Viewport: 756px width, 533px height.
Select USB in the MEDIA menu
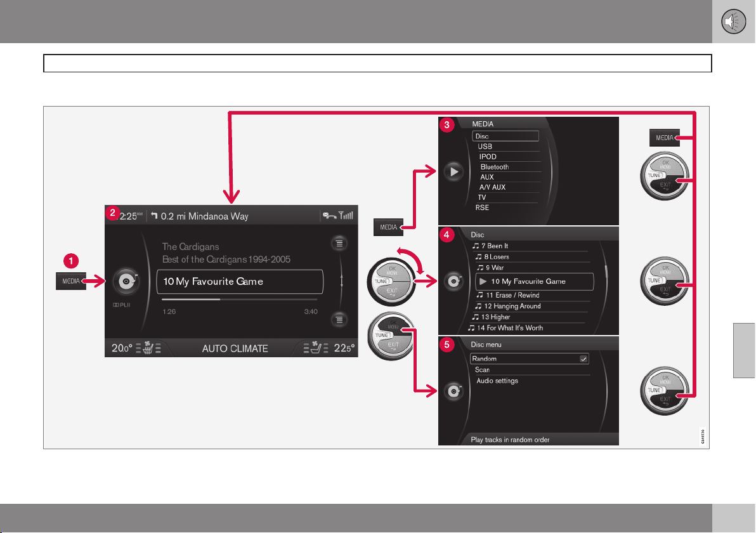coord(485,147)
